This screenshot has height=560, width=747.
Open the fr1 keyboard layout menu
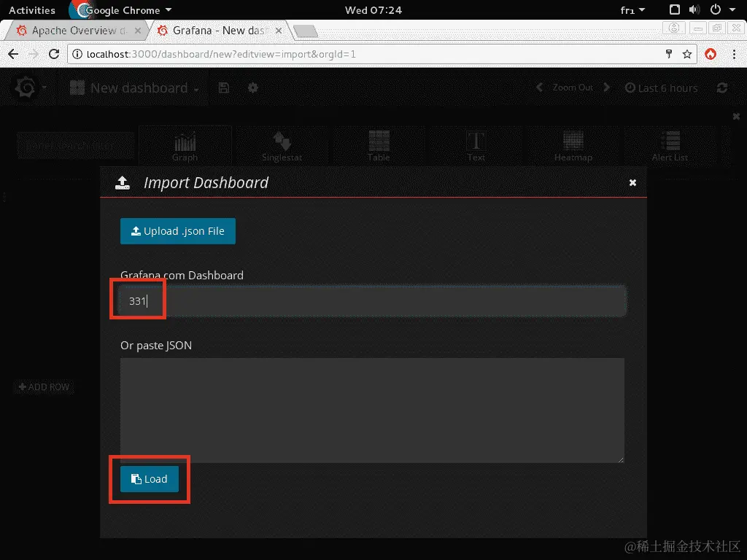(632, 10)
